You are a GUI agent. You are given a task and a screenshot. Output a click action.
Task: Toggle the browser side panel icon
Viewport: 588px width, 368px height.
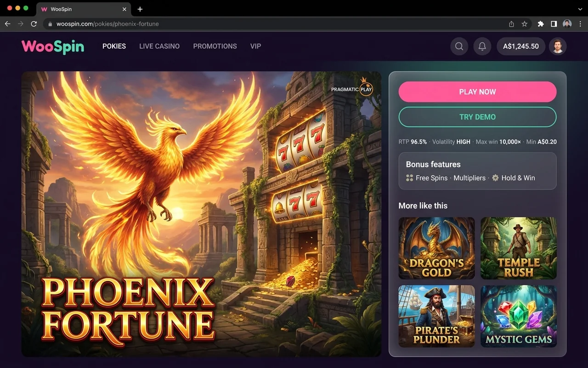tap(554, 24)
